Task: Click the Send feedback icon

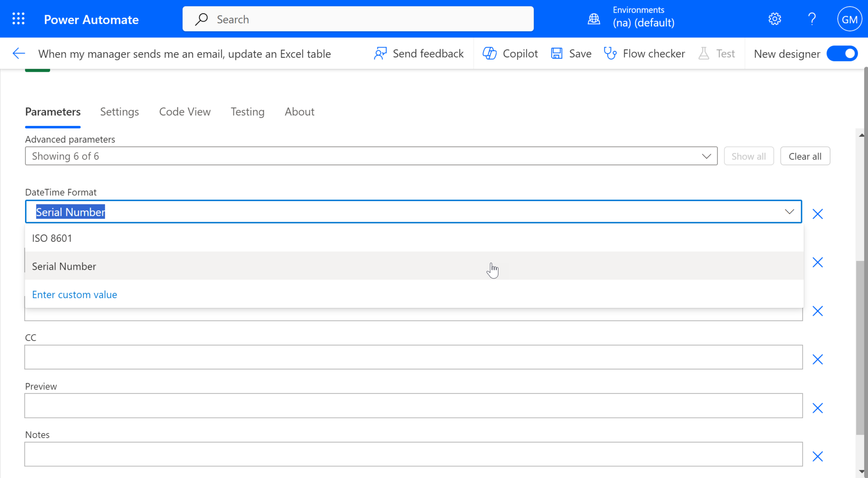Action: click(380, 53)
